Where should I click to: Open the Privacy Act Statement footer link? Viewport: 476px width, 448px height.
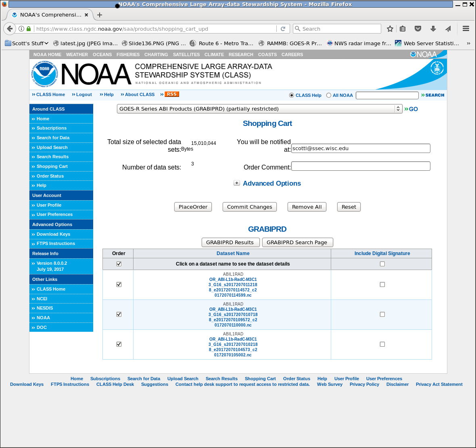439,385
